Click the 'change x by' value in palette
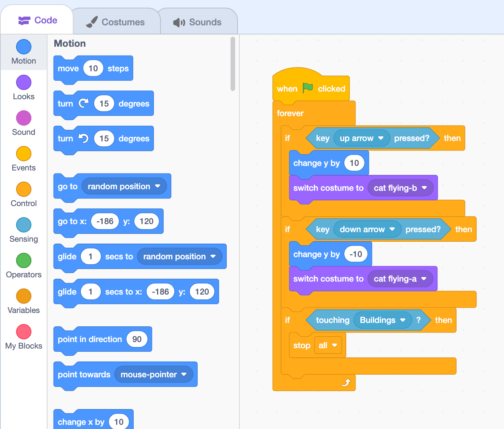Screen dimensions: 504x429 click(119, 422)
